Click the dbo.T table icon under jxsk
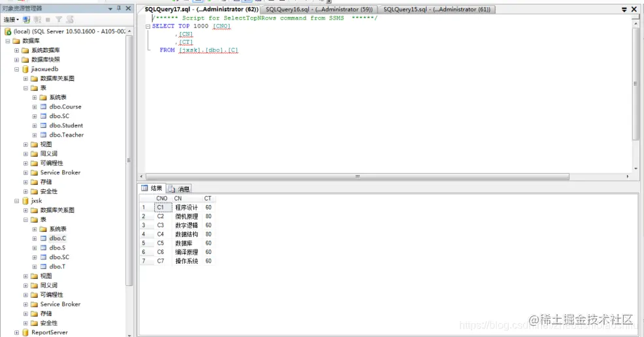The height and width of the screenshot is (337, 644). 43,267
